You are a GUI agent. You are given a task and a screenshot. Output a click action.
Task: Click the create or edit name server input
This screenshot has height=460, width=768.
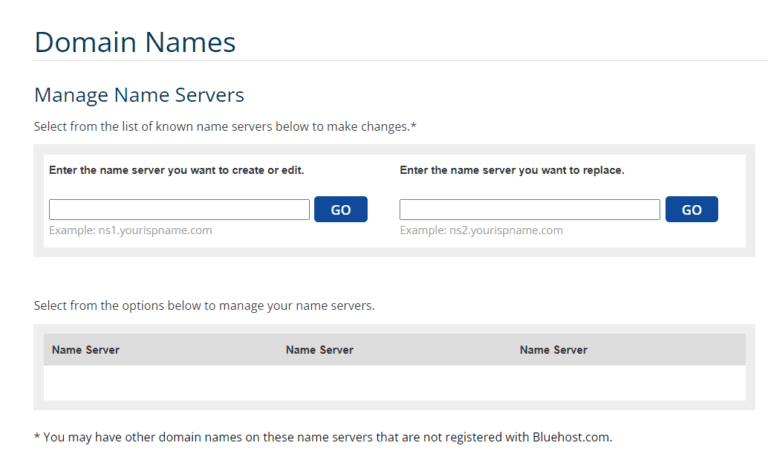(179, 210)
